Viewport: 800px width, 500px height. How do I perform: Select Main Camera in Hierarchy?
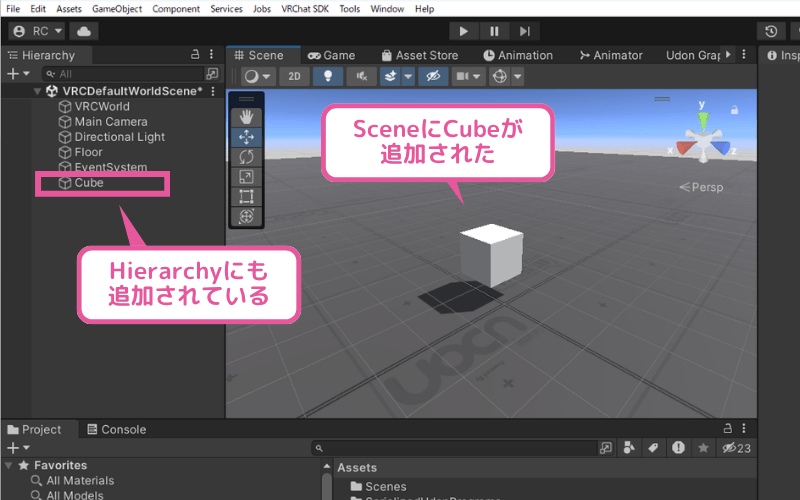103,122
